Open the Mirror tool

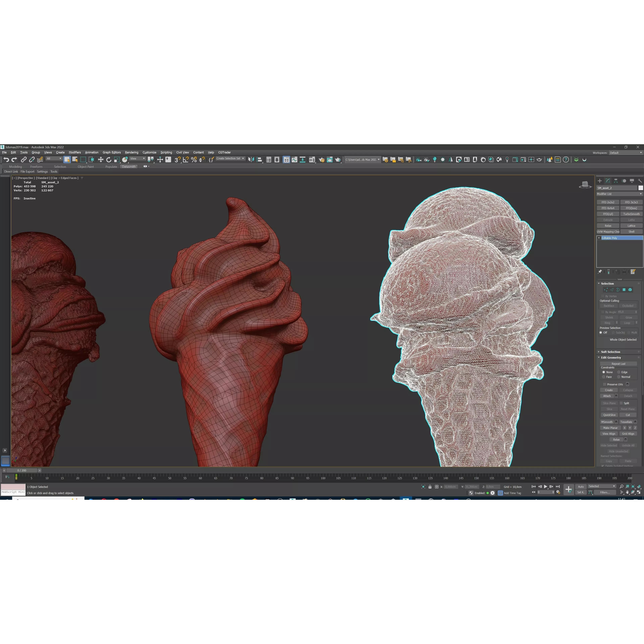pyautogui.click(x=251, y=159)
